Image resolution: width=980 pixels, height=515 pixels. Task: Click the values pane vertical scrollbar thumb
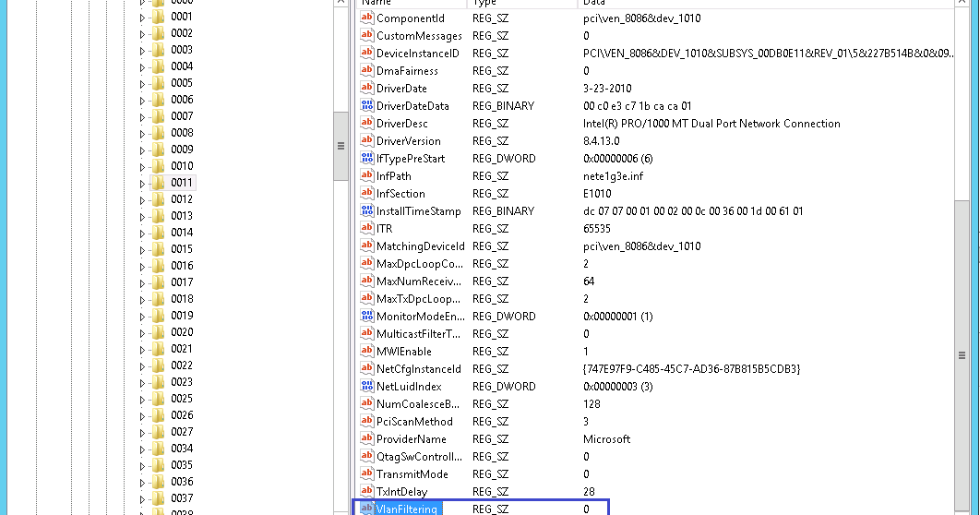coord(962,355)
